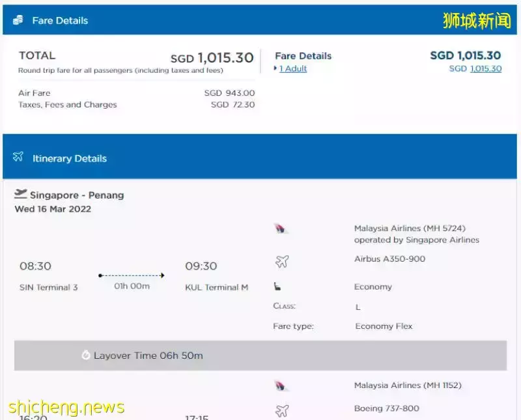The height and width of the screenshot is (420, 521).
Task: Click the seat icon next to Economy
Action: [x=278, y=287]
